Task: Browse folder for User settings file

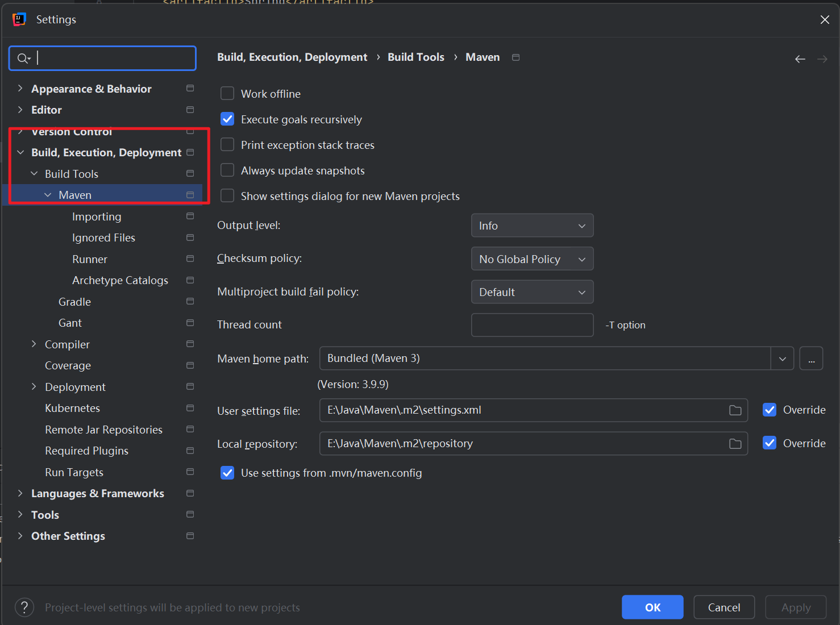Action: click(x=735, y=410)
